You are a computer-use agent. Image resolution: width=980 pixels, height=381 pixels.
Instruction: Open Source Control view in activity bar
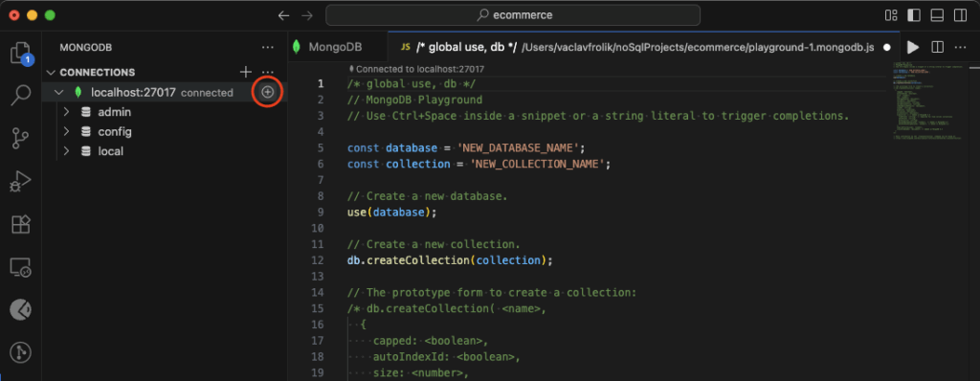tap(21, 138)
